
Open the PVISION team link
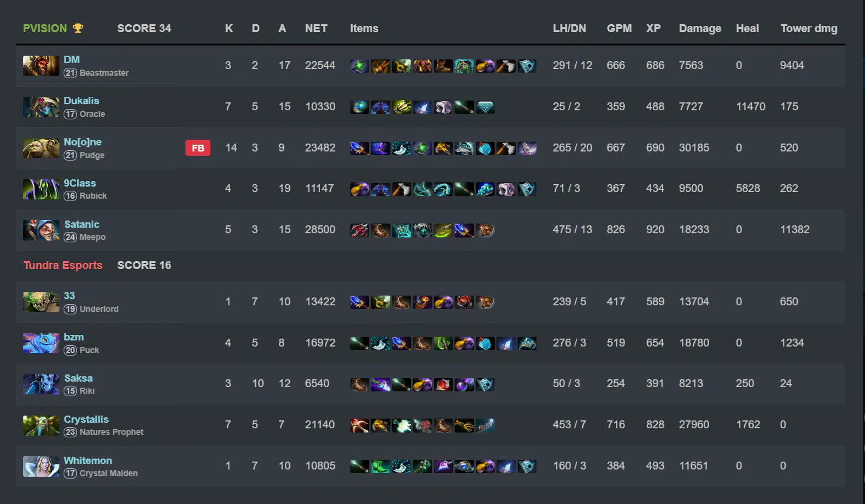[x=45, y=28]
